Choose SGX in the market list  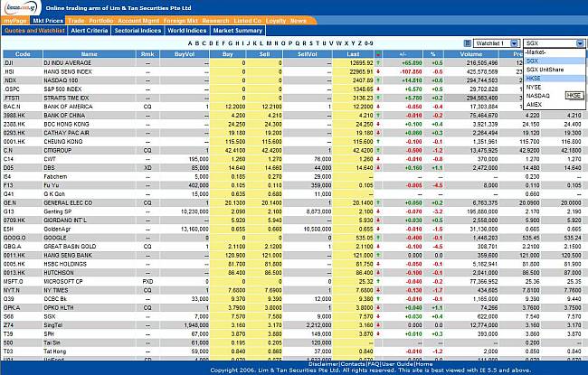[x=555, y=61]
